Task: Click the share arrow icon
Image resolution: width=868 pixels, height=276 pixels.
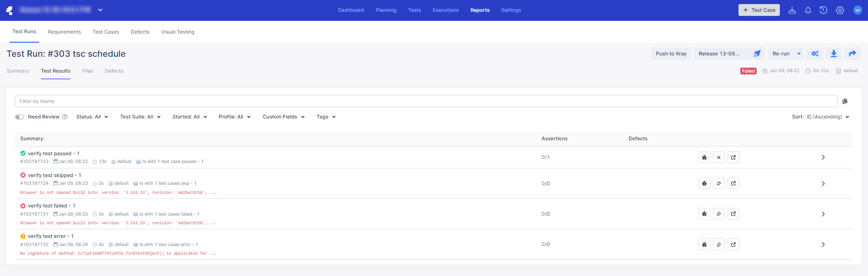Action: coord(852,54)
